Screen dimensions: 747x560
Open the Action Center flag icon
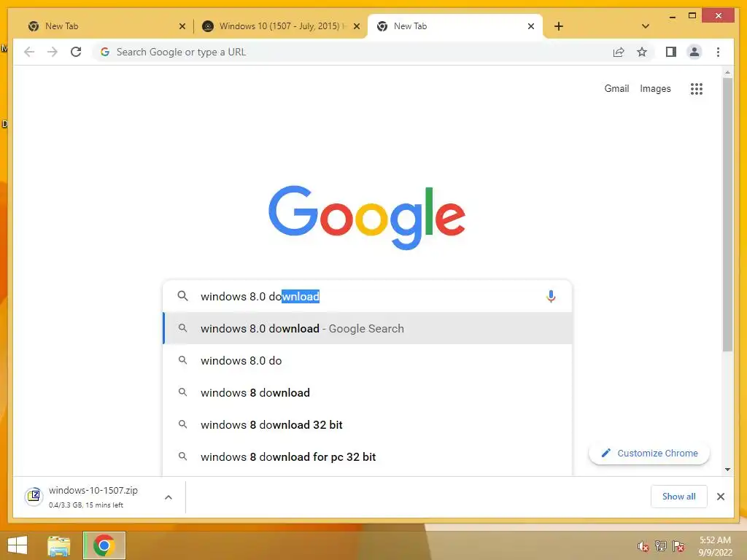(x=678, y=546)
